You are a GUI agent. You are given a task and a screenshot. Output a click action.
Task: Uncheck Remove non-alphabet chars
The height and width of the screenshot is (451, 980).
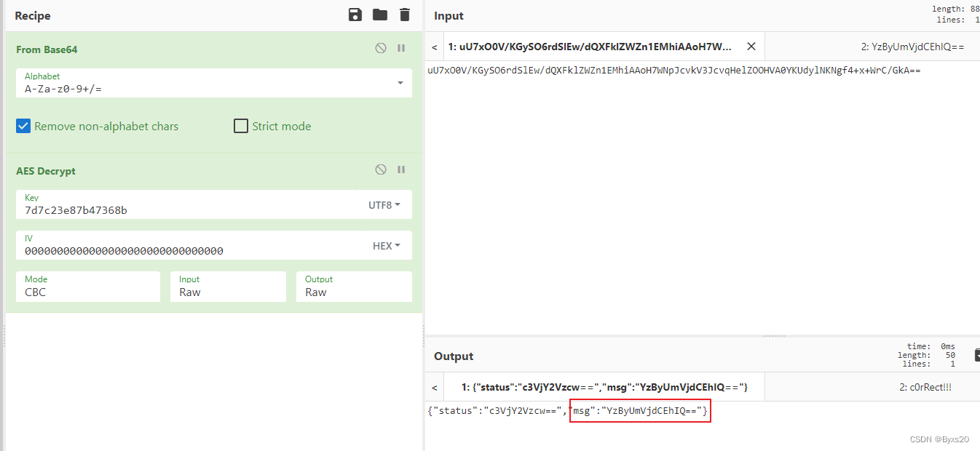point(23,126)
